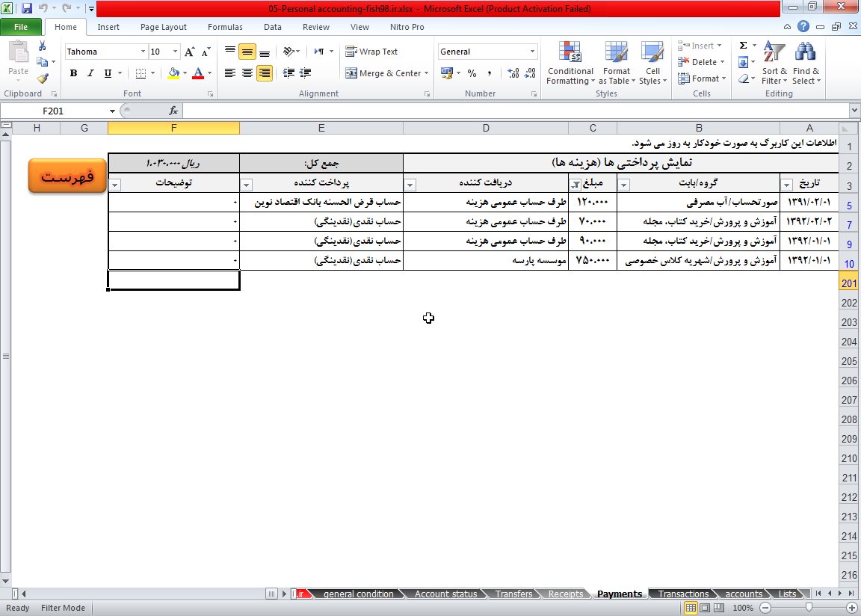Screen dimensions: 861x616
Task: Open the Tahoma font name dropdown
Action: pyautogui.click(x=143, y=52)
